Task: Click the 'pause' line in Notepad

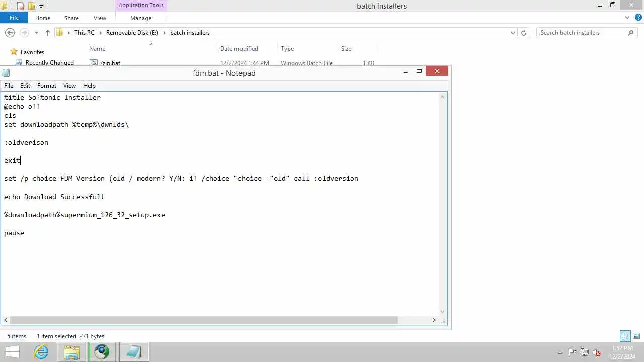Action: (x=14, y=233)
